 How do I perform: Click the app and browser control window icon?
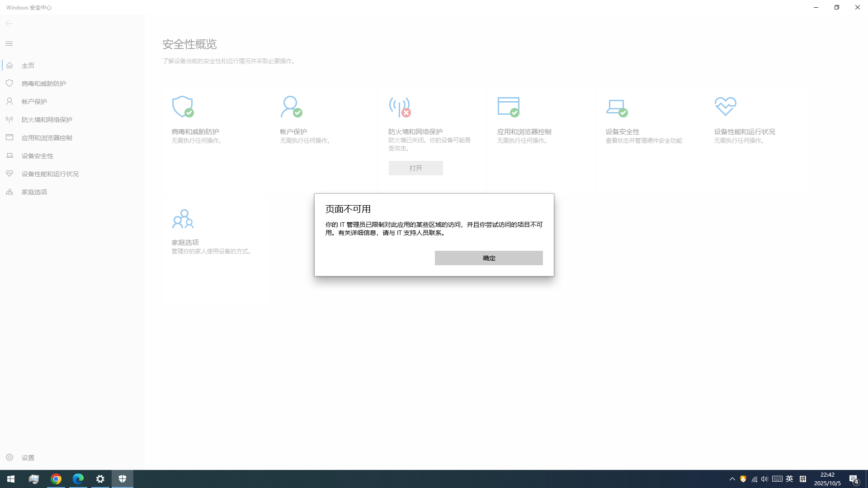508,107
